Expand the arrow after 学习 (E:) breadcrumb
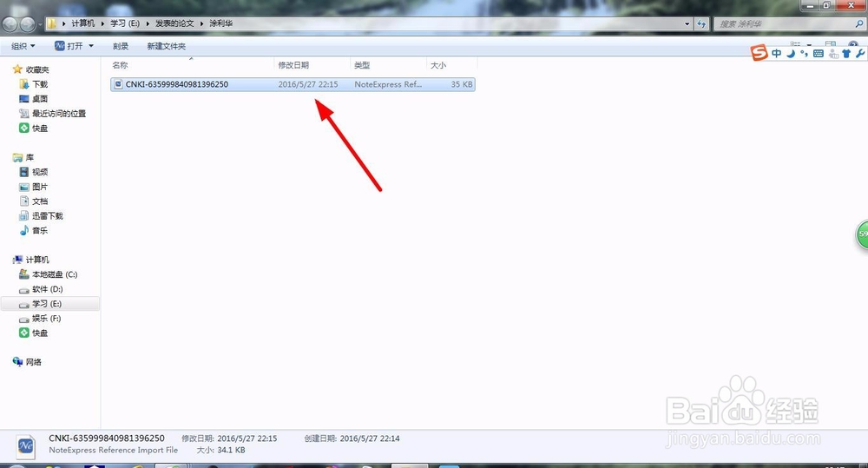 [148, 23]
